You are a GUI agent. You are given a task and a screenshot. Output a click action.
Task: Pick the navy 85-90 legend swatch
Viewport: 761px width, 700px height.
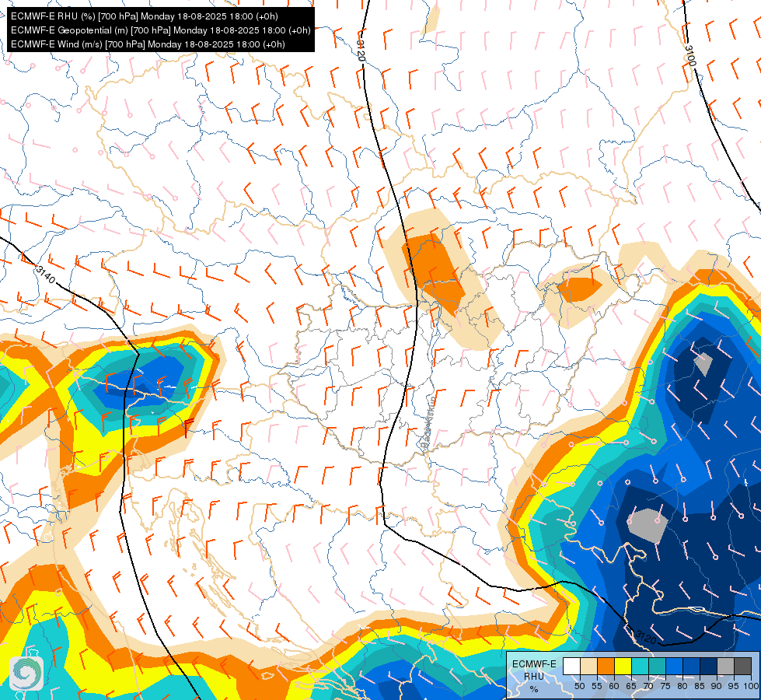pos(709,666)
